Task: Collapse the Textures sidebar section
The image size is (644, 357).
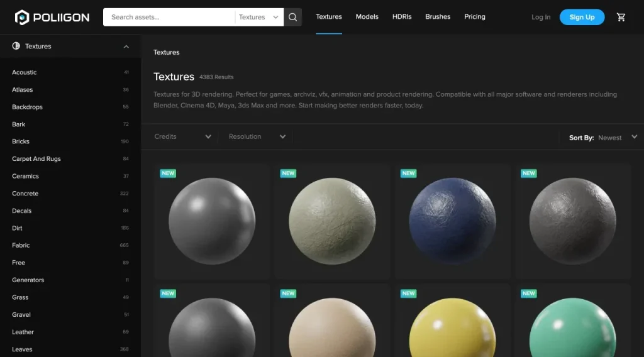Action: click(x=126, y=47)
